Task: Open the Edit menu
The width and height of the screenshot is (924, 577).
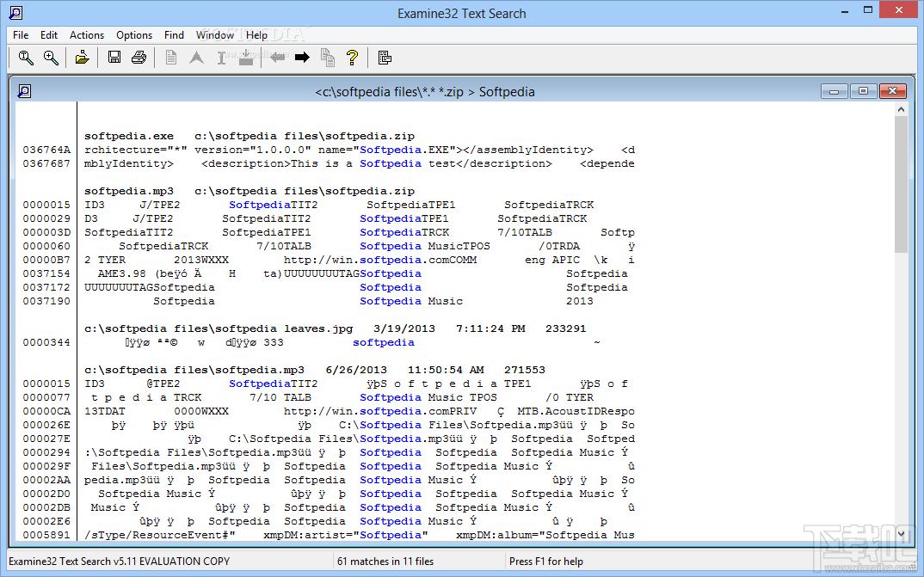Action: 49,35
